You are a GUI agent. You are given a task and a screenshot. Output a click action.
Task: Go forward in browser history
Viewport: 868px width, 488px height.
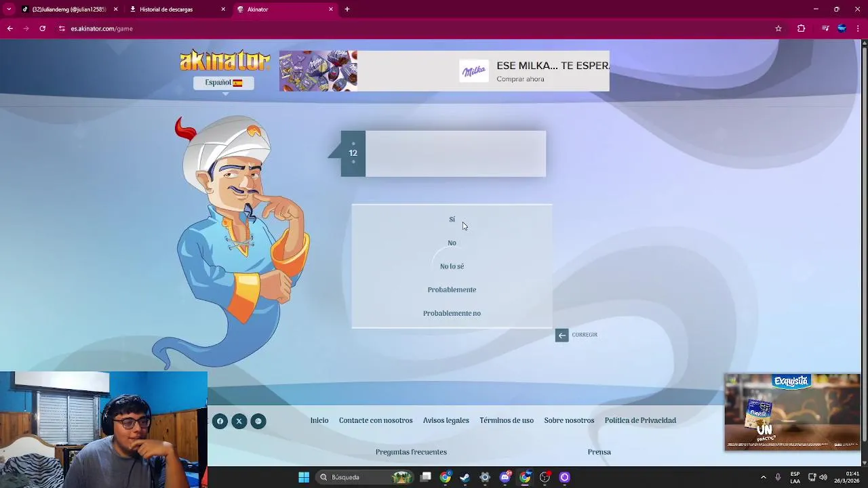26,28
